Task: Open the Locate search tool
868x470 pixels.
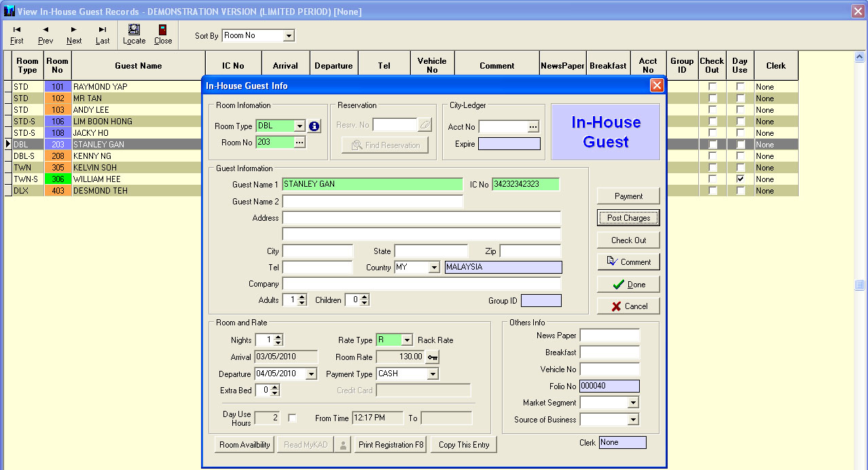Action: pyautogui.click(x=134, y=35)
